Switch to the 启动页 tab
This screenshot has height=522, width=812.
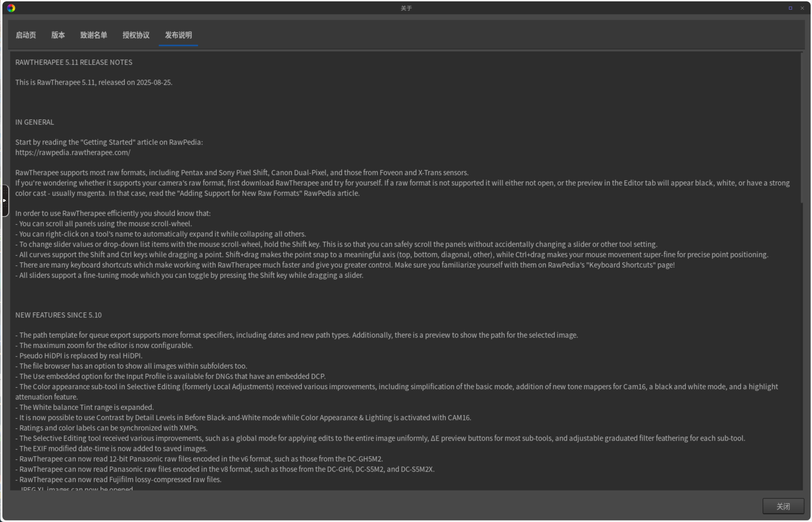click(26, 35)
